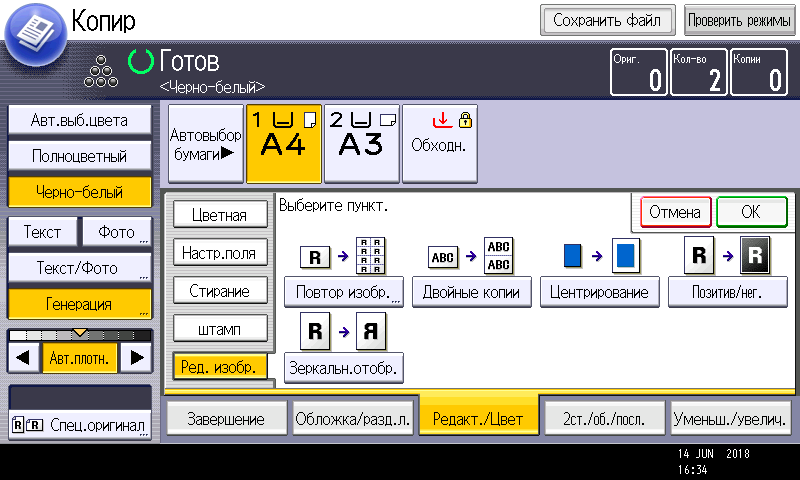The height and width of the screenshot is (480, 800).
Task: Click the Кол-во quantity counter
Action: [x=698, y=72]
